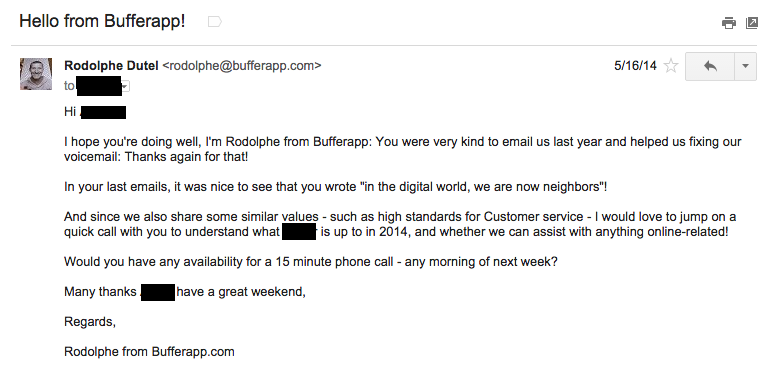The height and width of the screenshot is (385, 773).
Task: Reply using the arrow button
Action: click(x=710, y=66)
